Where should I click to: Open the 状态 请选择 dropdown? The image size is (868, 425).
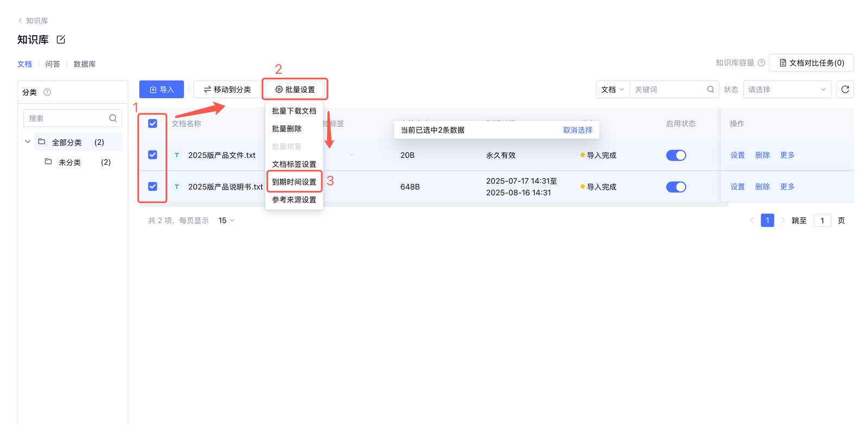pyautogui.click(x=787, y=89)
